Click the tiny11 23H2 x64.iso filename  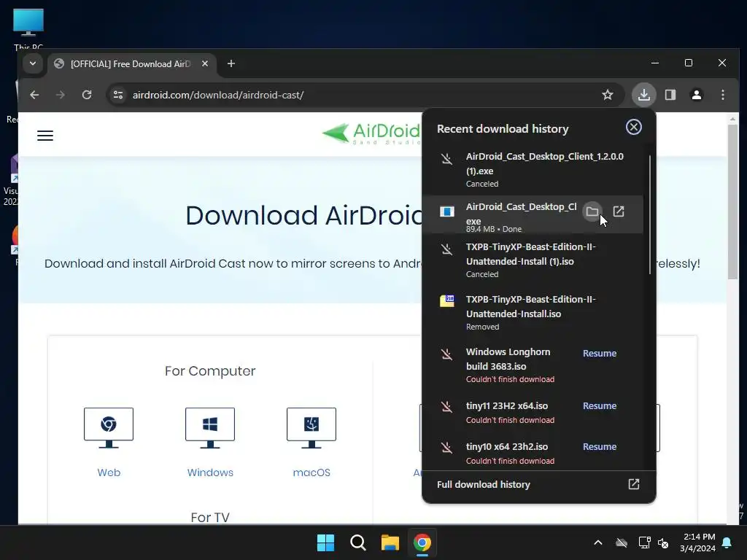coord(507,405)
